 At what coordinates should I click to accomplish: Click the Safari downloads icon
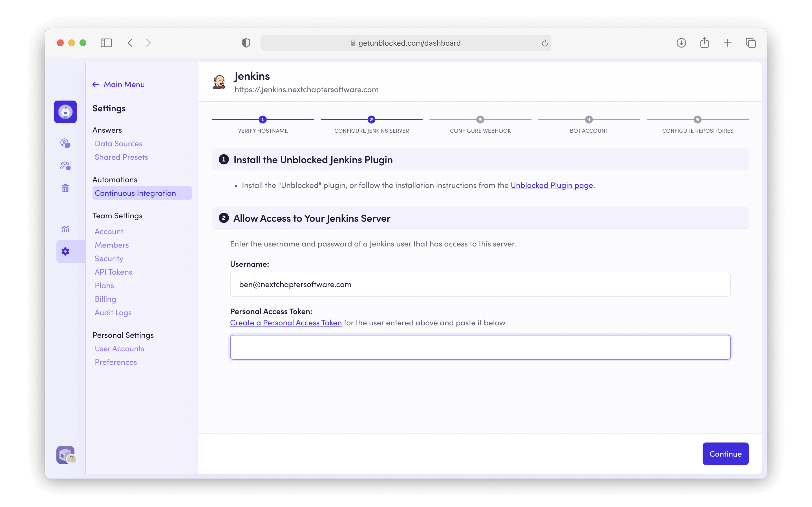pyautogui.click(x=681, y=43)
